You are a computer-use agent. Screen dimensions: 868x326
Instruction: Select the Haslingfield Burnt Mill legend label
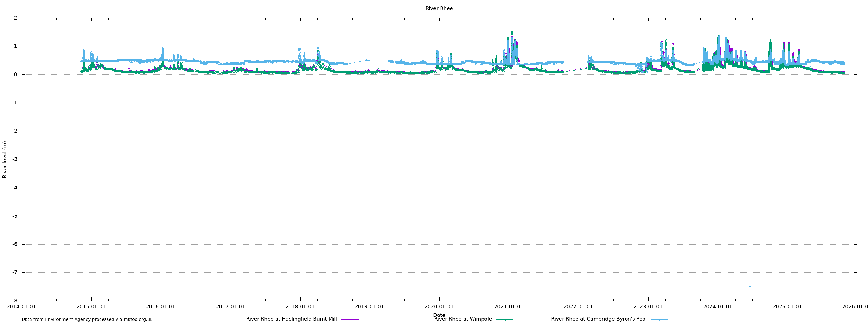tap(292, 319)
